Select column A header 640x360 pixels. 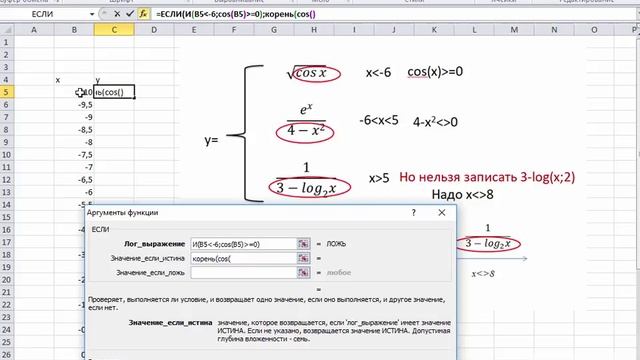pos(33,30)
